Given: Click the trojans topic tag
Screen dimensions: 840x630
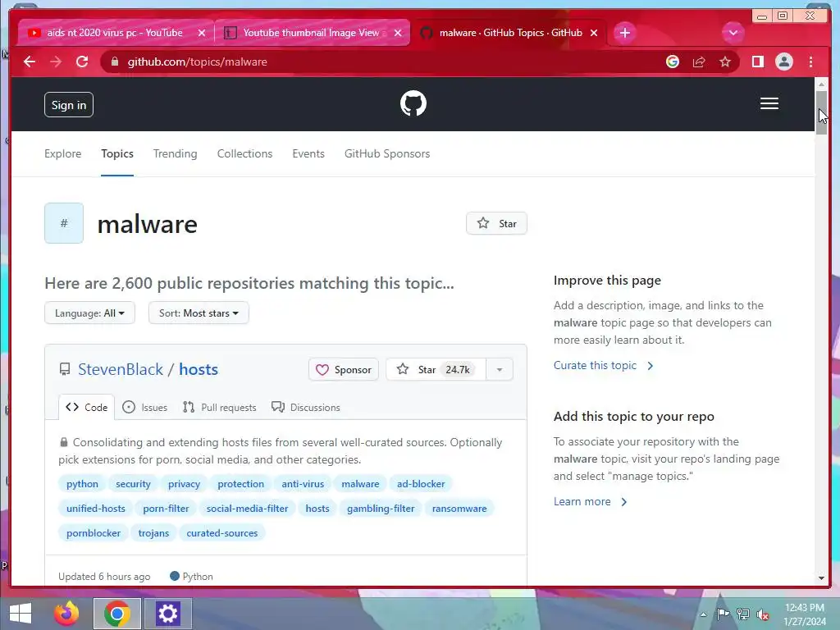Looking at the screenshot, I should (x=153, y=533).
